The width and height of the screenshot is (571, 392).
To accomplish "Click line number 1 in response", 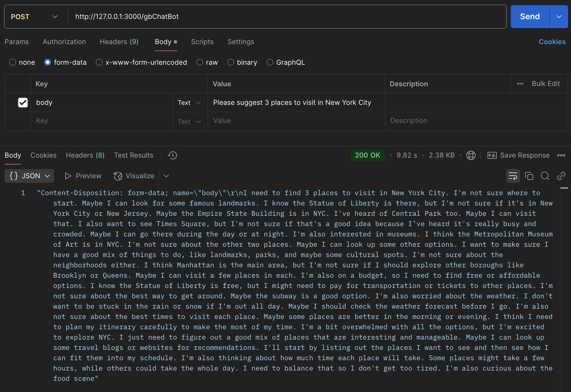I will [23, 193].
